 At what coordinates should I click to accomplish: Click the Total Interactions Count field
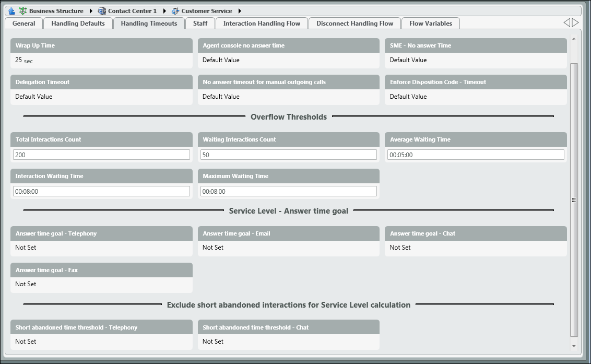click(101, 155)
